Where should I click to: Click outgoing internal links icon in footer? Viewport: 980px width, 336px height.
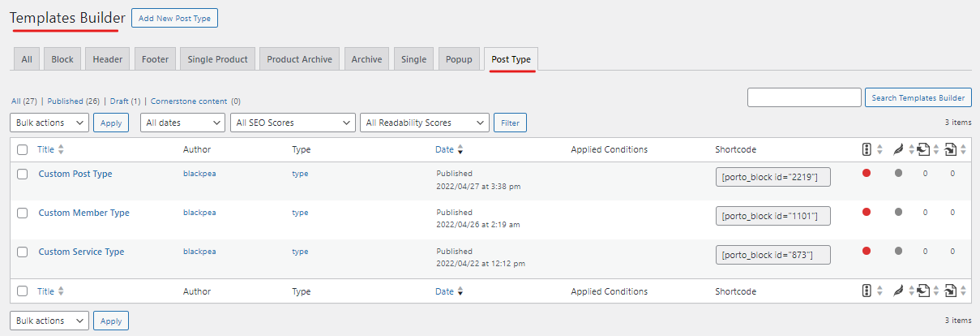point(923,291)
